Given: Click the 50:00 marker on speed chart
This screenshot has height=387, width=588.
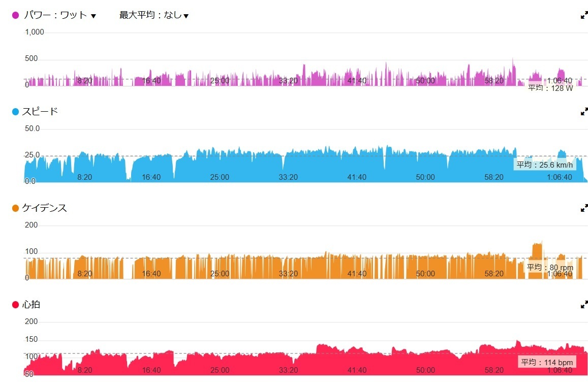Looking at the screenshot, I should tap(425, 177).
